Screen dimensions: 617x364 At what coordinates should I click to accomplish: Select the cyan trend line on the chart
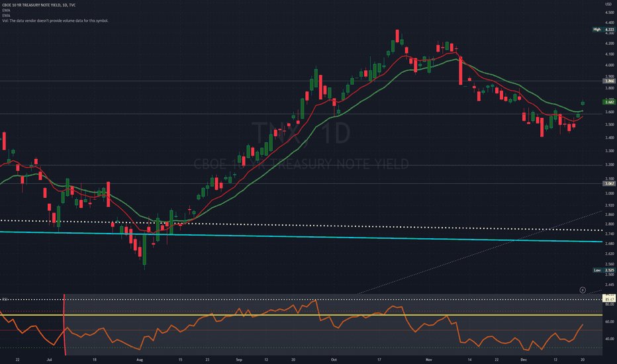pos(301,236)
